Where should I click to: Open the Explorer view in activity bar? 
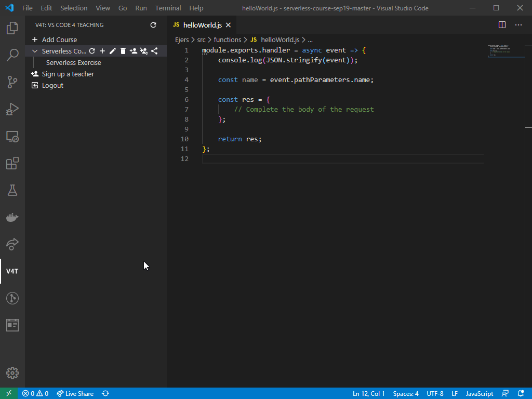(12, 28)
